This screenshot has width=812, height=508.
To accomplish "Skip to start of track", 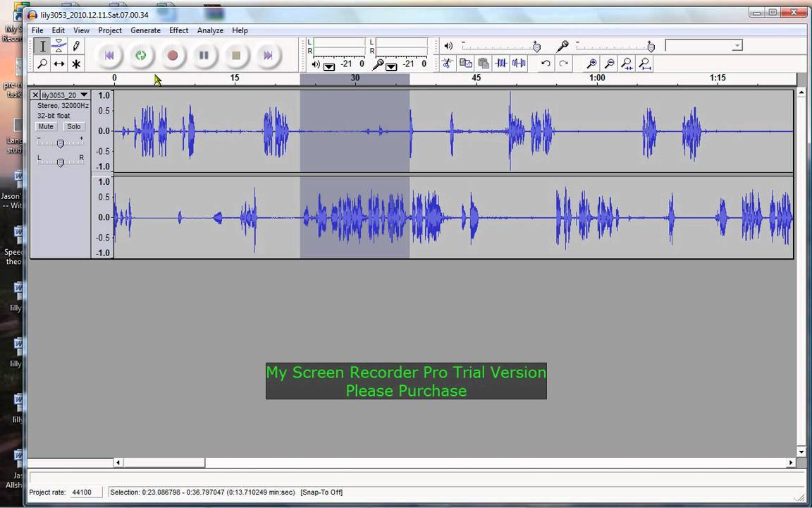I will point(109,55).
